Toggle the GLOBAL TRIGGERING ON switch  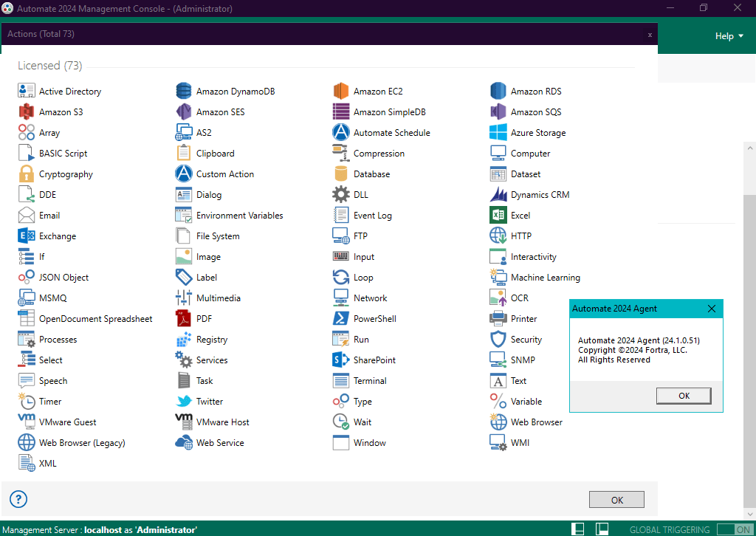coord(735,529)
